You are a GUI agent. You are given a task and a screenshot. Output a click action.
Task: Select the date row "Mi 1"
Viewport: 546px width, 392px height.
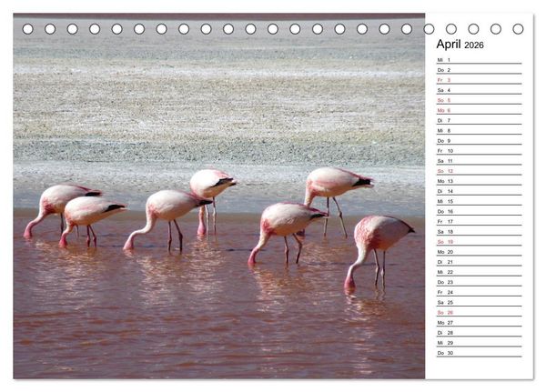480,60
